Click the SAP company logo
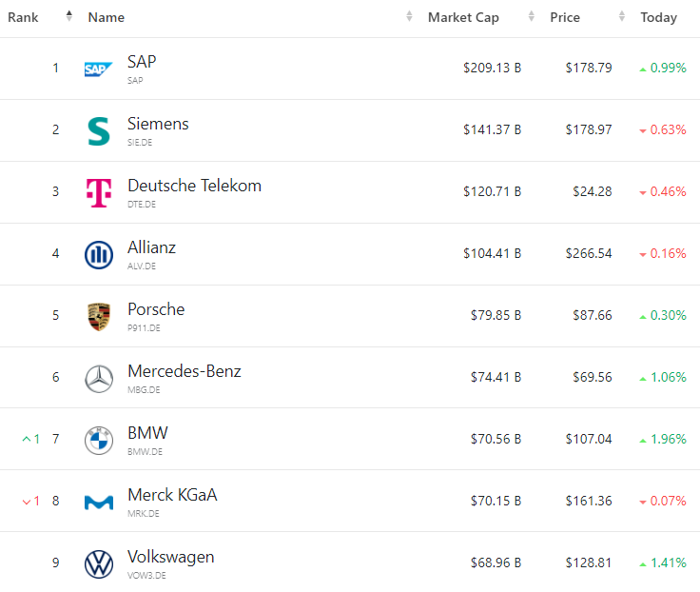 pyautogui.click(x=98, y=69)
